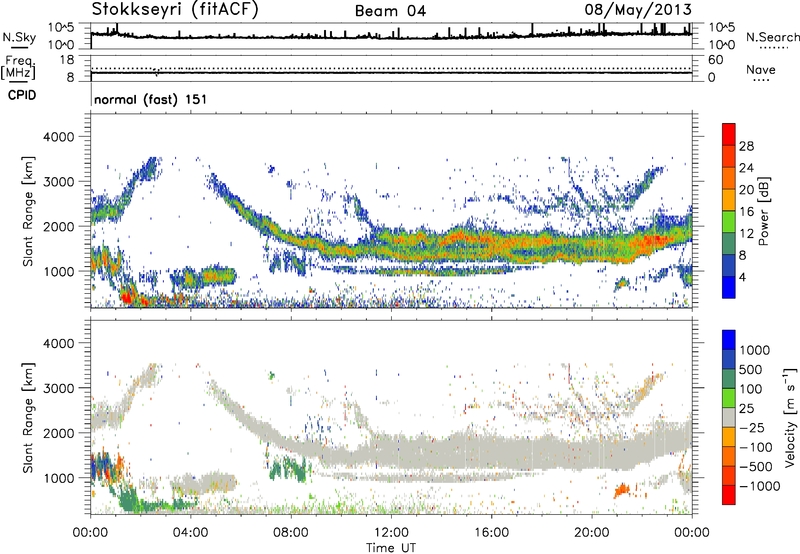
Task: Click the velocity scale value '-25'
Action: pyautogui.click(x=752, y=427)
